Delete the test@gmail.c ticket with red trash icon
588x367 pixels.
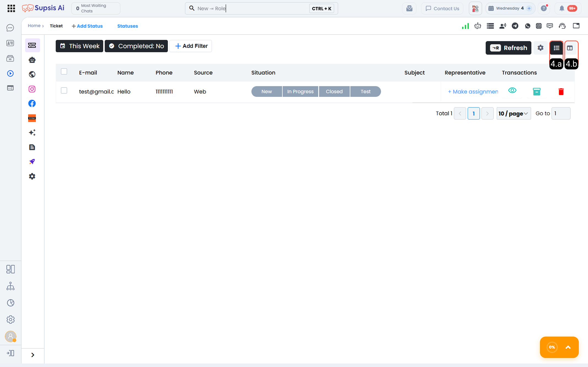(561, 91)
